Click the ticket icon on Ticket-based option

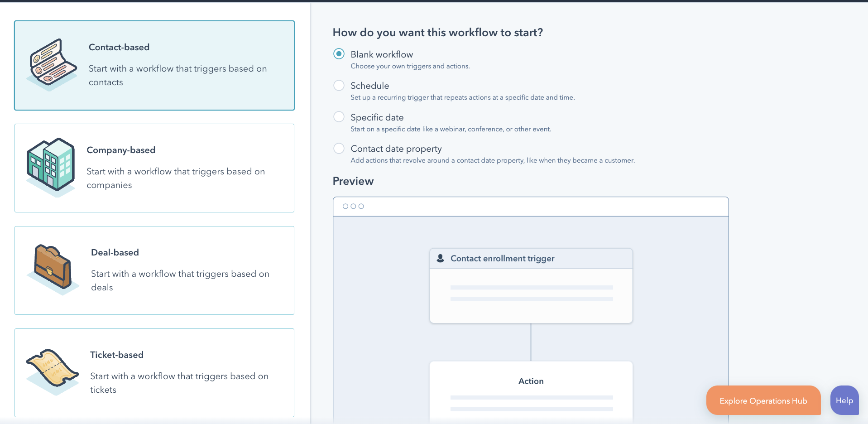pyautogui.click(x=52, y=369)
